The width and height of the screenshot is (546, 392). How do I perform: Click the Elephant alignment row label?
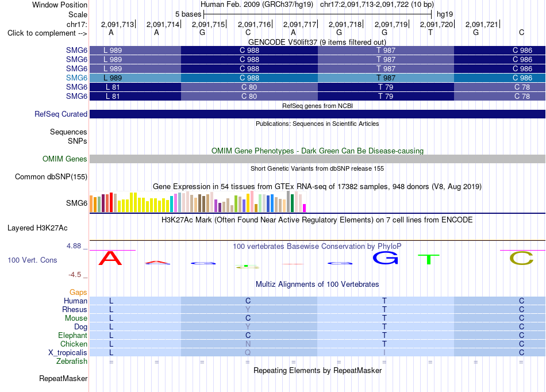coord(72,335)
